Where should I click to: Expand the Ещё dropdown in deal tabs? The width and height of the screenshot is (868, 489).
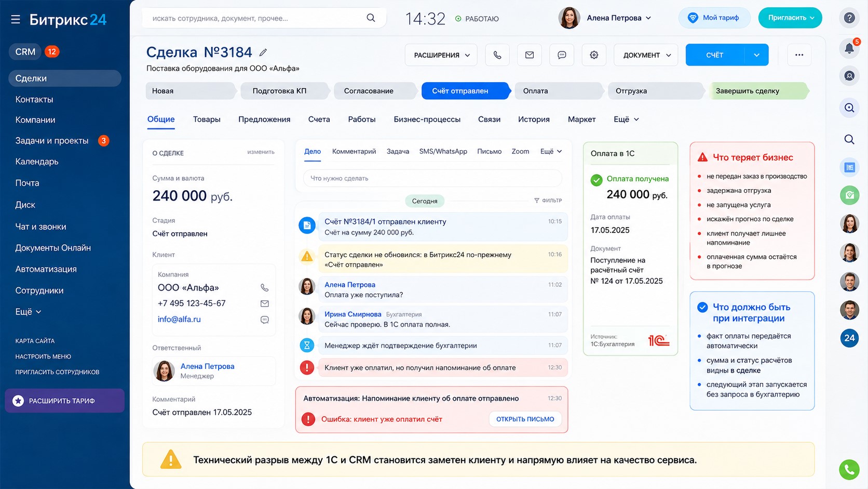626,120
